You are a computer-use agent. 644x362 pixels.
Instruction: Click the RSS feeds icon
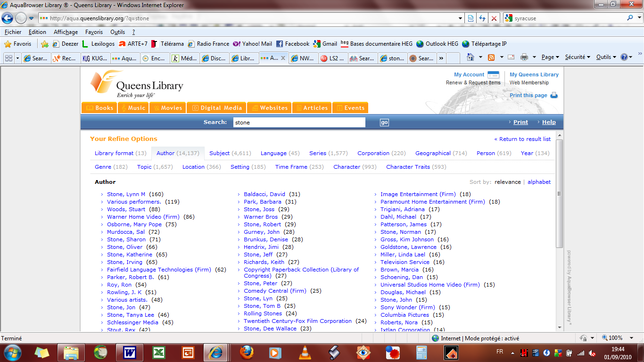click(491, 57)
